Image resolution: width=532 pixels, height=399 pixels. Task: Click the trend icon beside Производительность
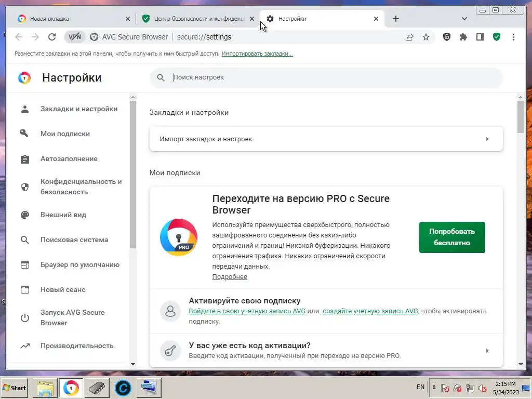tap(25, 345)
